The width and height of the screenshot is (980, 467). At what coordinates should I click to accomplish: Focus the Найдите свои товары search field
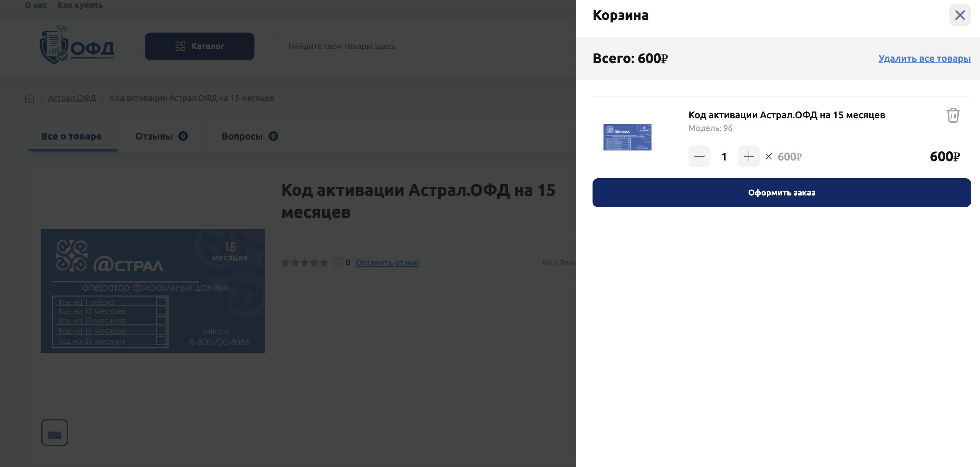(x=426, y=46)
